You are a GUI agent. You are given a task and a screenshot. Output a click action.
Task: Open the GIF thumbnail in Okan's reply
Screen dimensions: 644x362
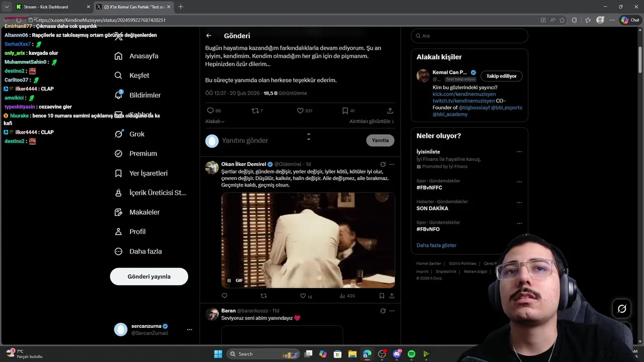(308, 240)
